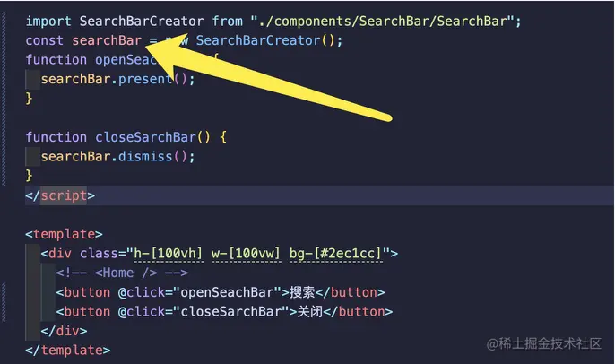Screen dimensions: 615x364
Task: Click the 搜索 button text
Action: pos(302,292)
